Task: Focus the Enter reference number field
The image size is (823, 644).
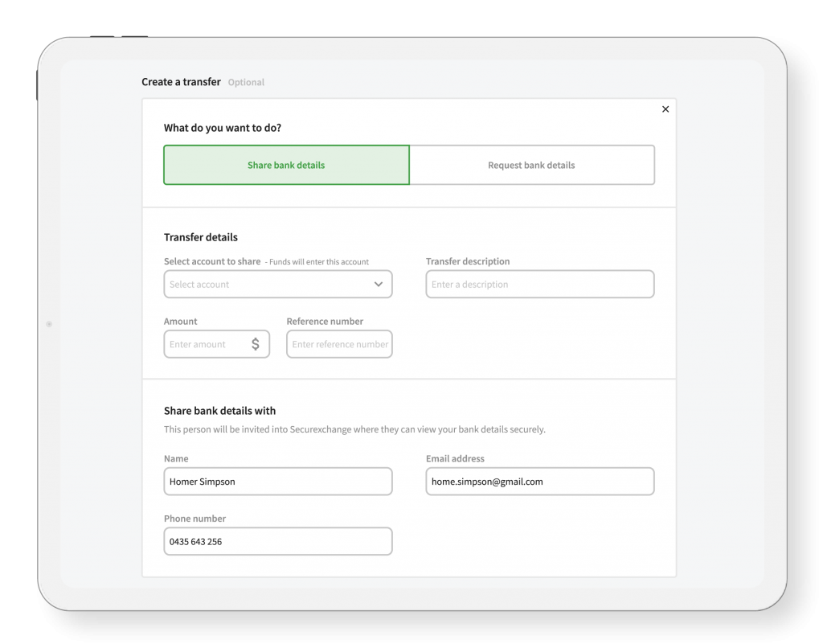Action: (339, 344)
